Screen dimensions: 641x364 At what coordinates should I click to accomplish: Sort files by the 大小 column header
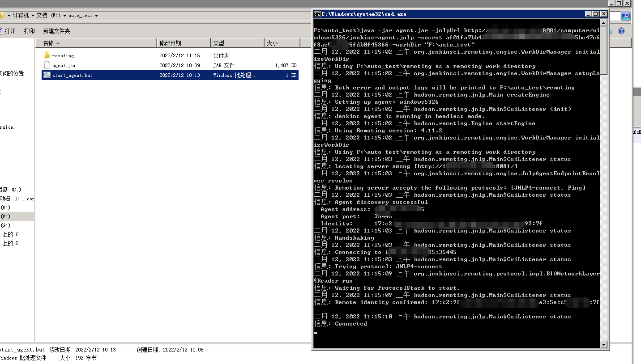[x=282, y=43]
